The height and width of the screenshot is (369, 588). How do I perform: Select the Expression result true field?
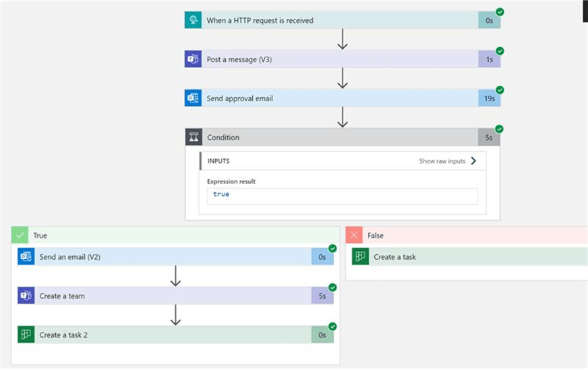pos(342,195)
